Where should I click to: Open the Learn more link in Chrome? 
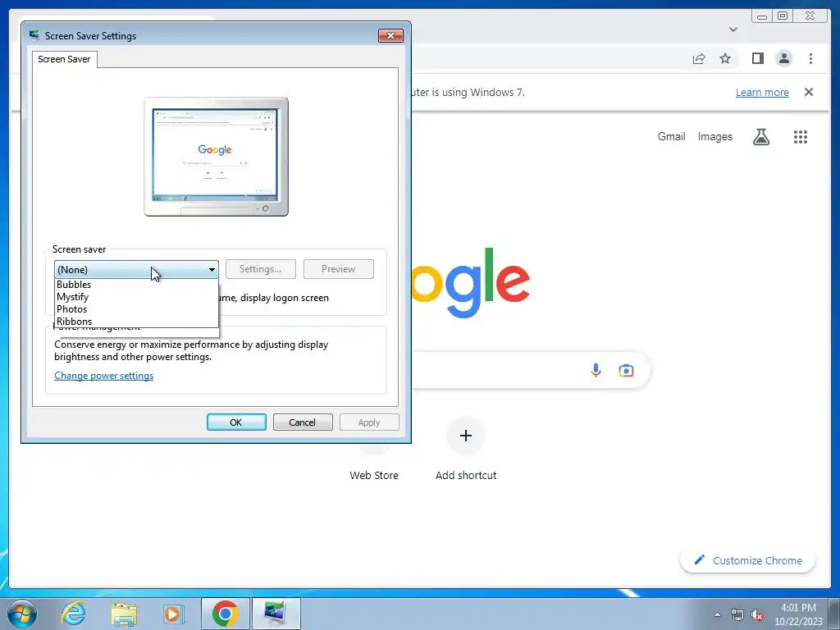click(x=762, y=92)
